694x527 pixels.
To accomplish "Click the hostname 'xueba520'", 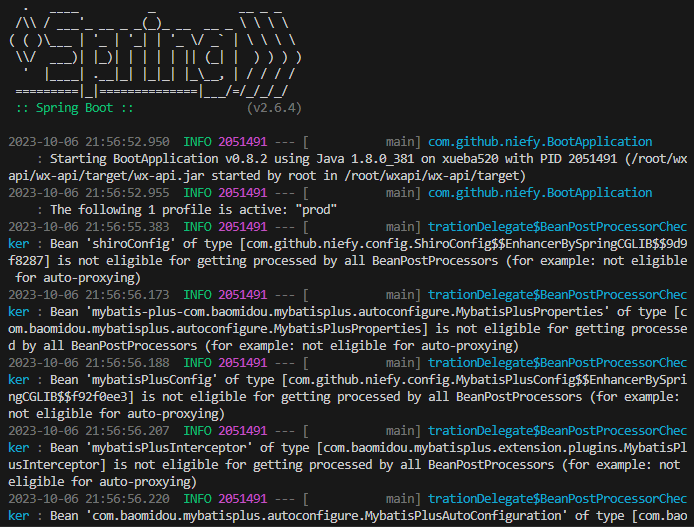I will pos(470,159).
